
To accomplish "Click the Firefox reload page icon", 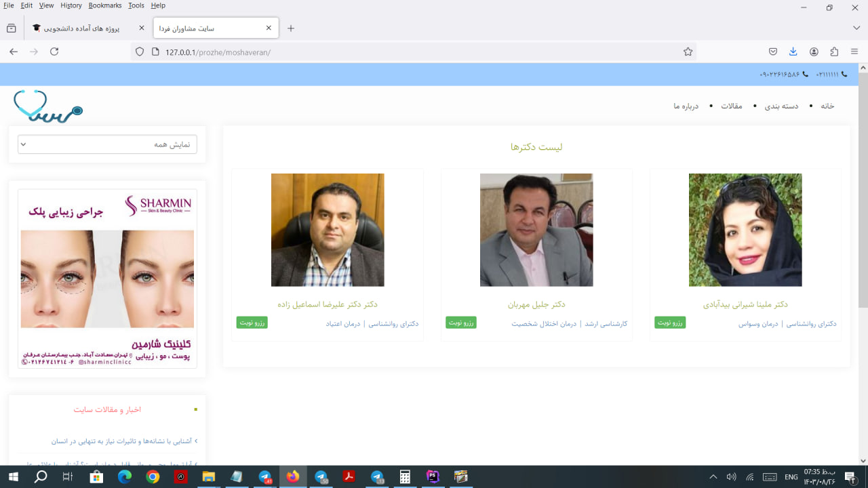I will [x=54, y=52].
